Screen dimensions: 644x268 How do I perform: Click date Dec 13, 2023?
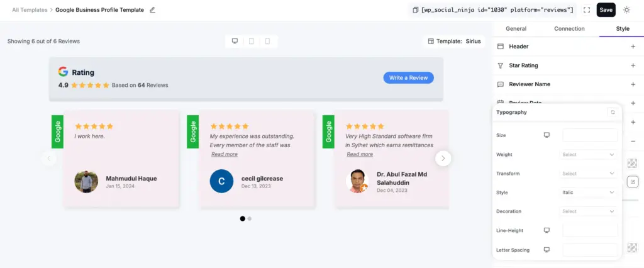click(x=256, y=186)
